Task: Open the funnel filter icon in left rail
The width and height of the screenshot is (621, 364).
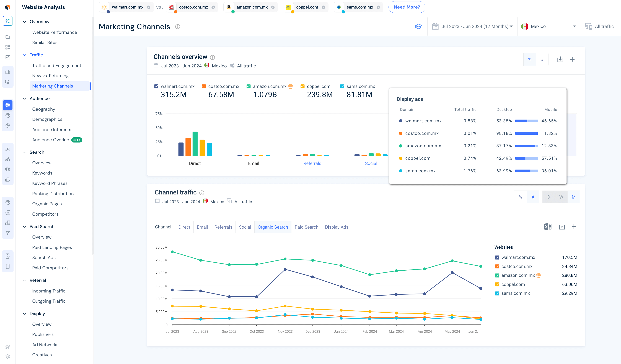Action: coord(8,233)
